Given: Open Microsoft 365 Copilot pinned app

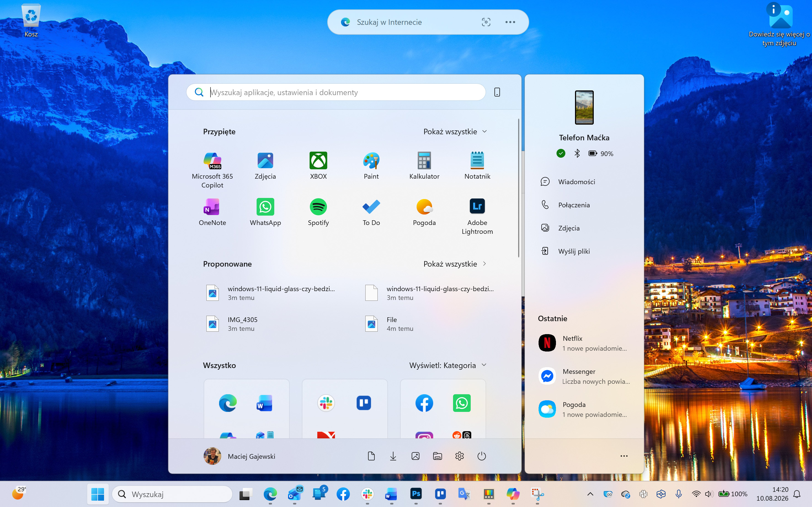Looking at the screenshot, I should point(212,170).
